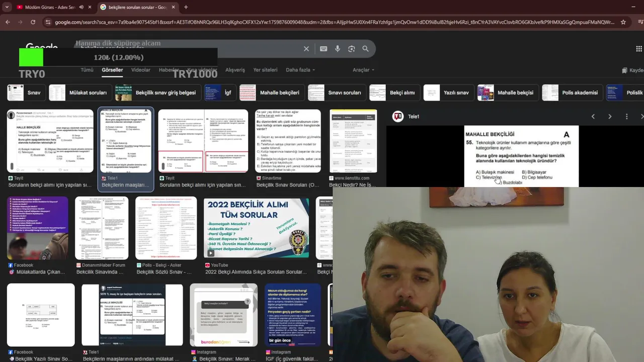Select the Polis akademisi chip
This screenshot has height=362, width=644.
(x=572, y=93)
